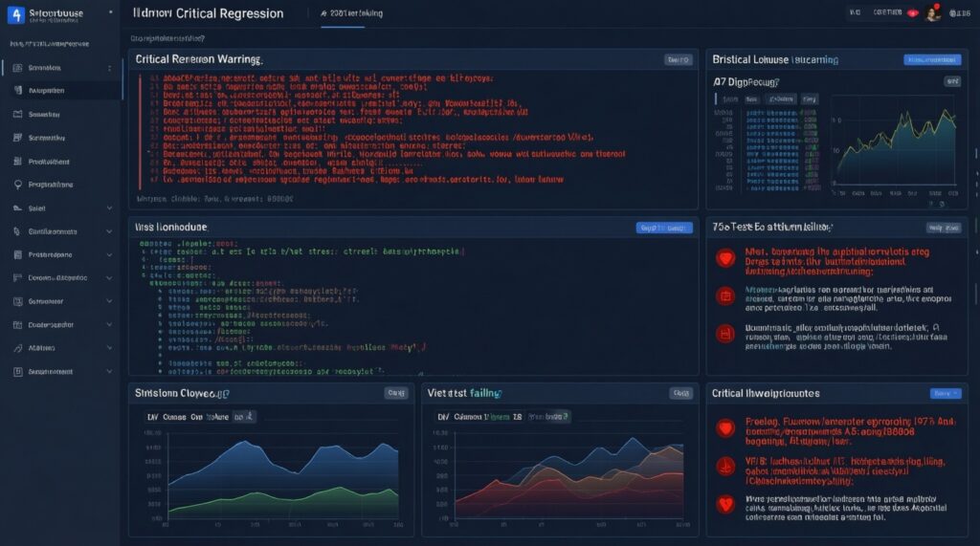Click the bulb icon beside sidebar item "Fropratinns"
The width and height of the screenshot is (980, 546).
pos(17,185)
